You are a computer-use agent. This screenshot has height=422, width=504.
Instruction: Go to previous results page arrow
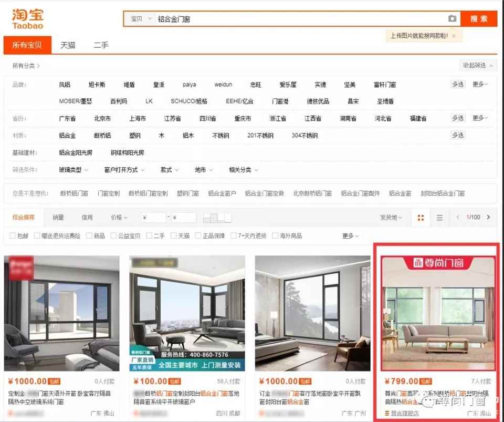click(x=457, y=218)
